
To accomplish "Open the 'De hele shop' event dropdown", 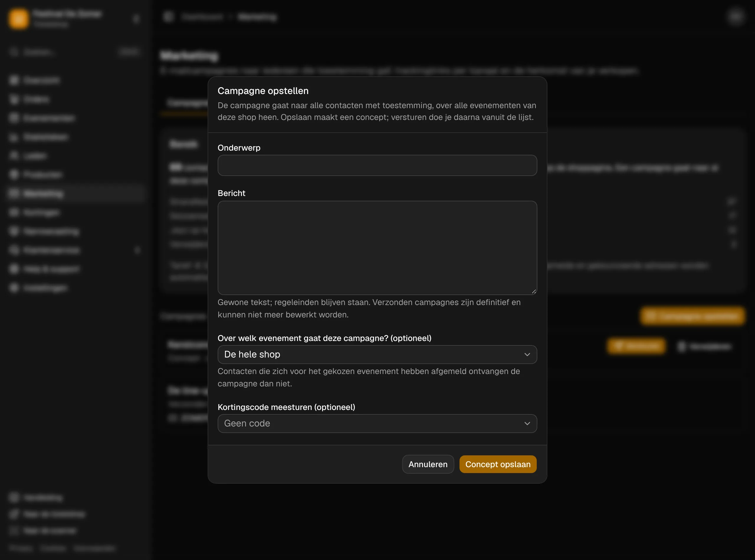I will tap(377, 354).
